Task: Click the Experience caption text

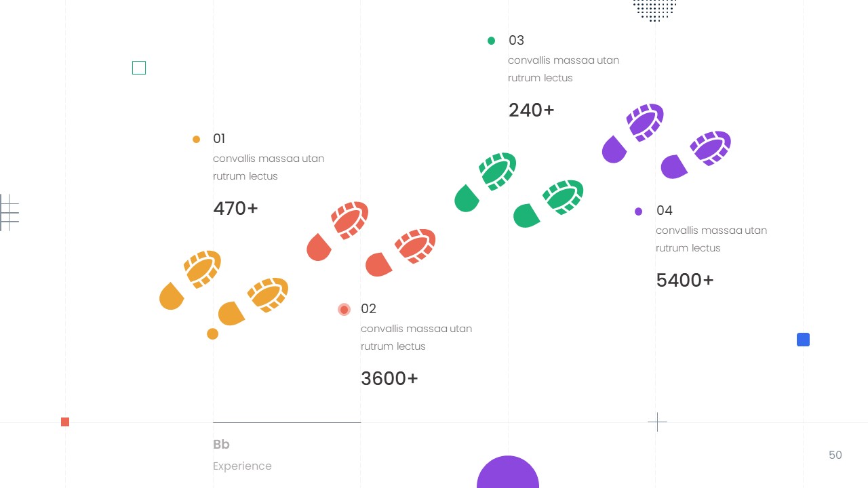Action: click(242, 466)
